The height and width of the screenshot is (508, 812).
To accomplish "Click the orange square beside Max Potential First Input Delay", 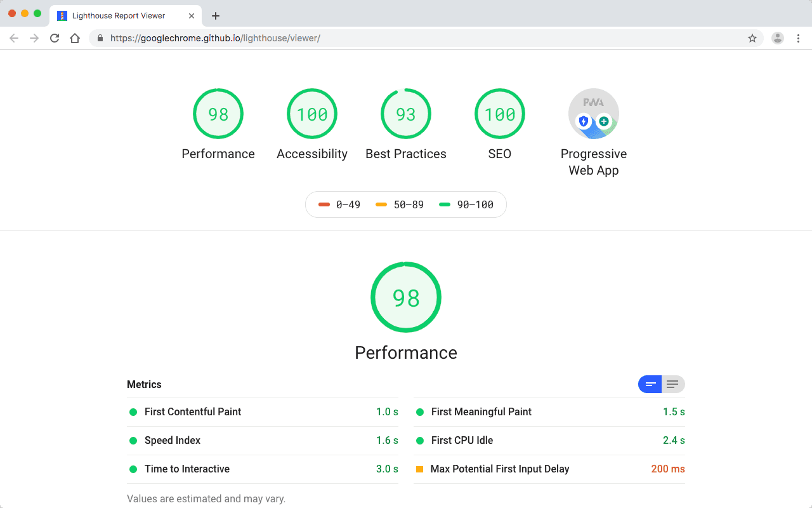I will click(x=419, y=469).
